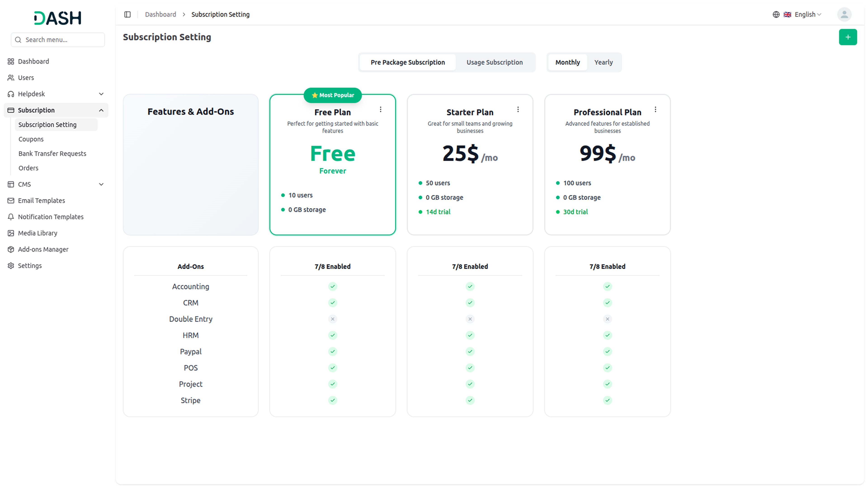Go to Dashboard breadcrumb link
Viewport: 868px width, 488px height.
pyautogui.click(x=160, y=14)
